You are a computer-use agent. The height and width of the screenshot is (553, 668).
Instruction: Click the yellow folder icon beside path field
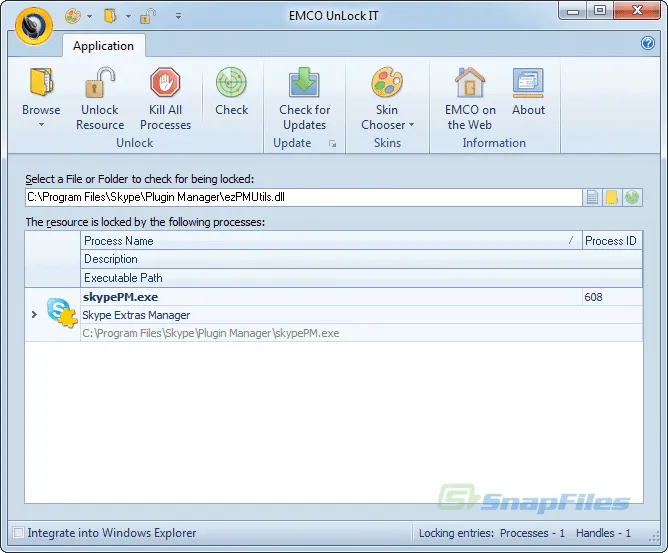tap(612, 197)
